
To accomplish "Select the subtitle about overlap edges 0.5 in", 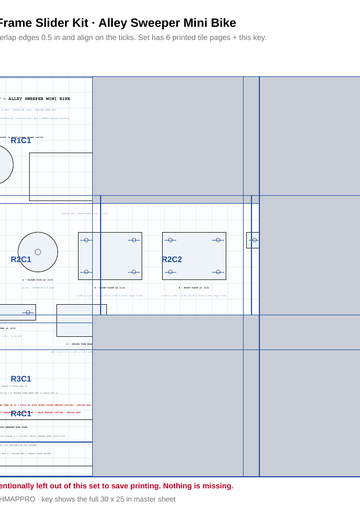I will coord(133,38).
